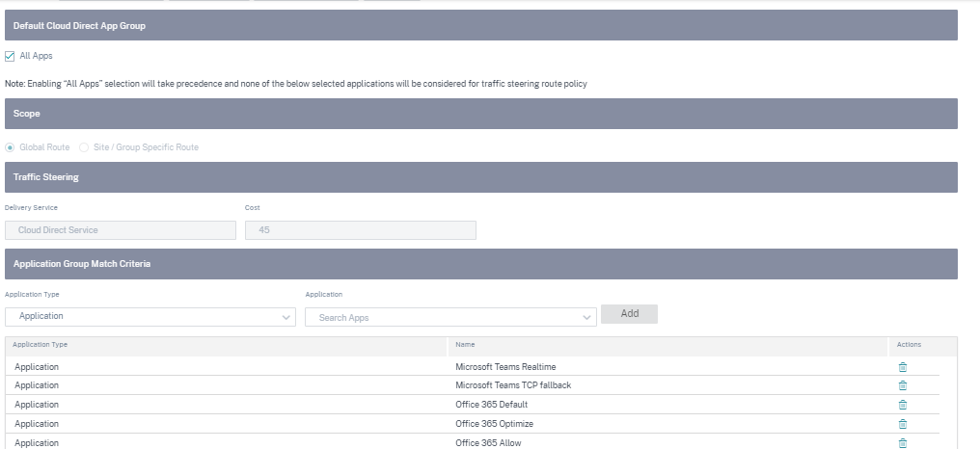Remove Office 365 Default entry via trash icon
This screenshot has width=980, height=449.
click(x=903, y=405)
